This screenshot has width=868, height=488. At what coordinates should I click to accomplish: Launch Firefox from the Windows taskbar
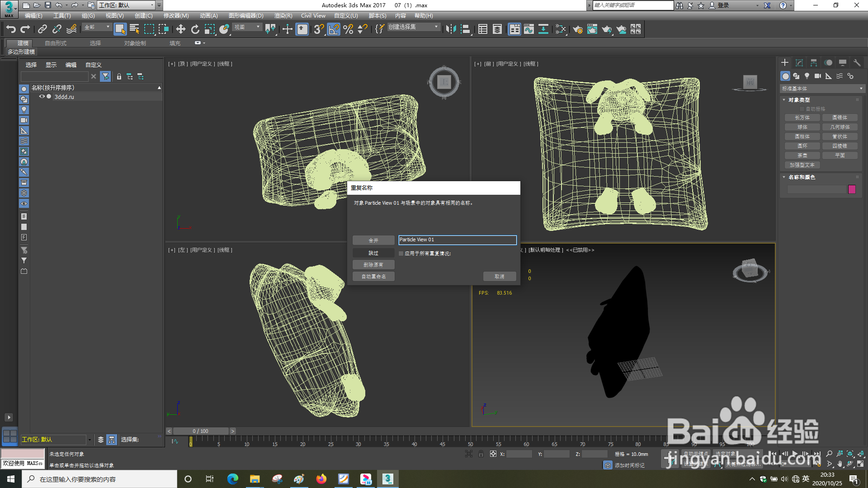321,479
